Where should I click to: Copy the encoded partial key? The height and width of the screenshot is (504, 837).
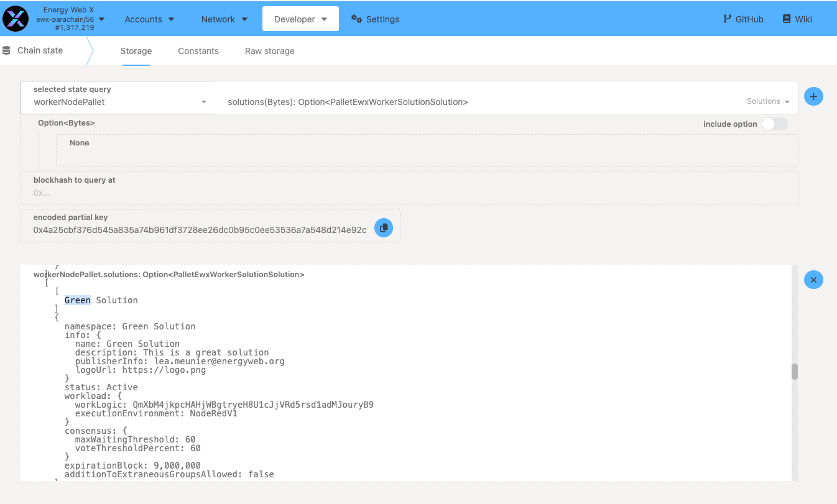(384, 228)
